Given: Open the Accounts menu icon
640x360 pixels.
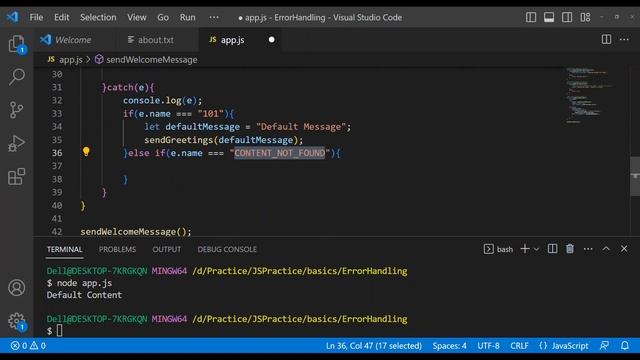Looking at the screenshot, I should point(16,288).
